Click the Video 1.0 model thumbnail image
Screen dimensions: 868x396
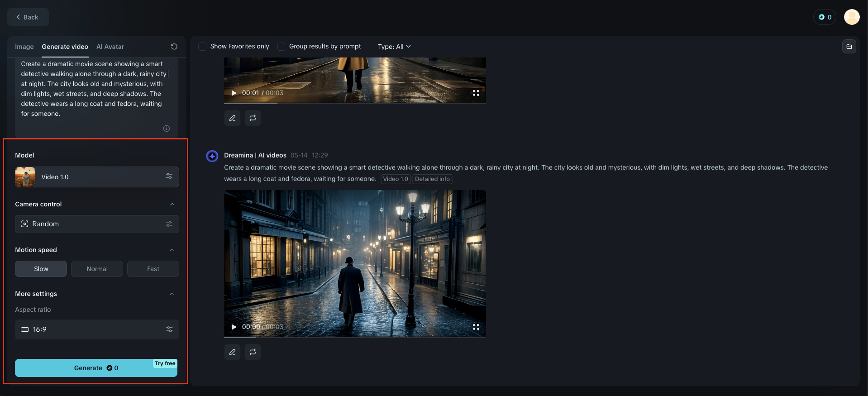click(25, 177)
